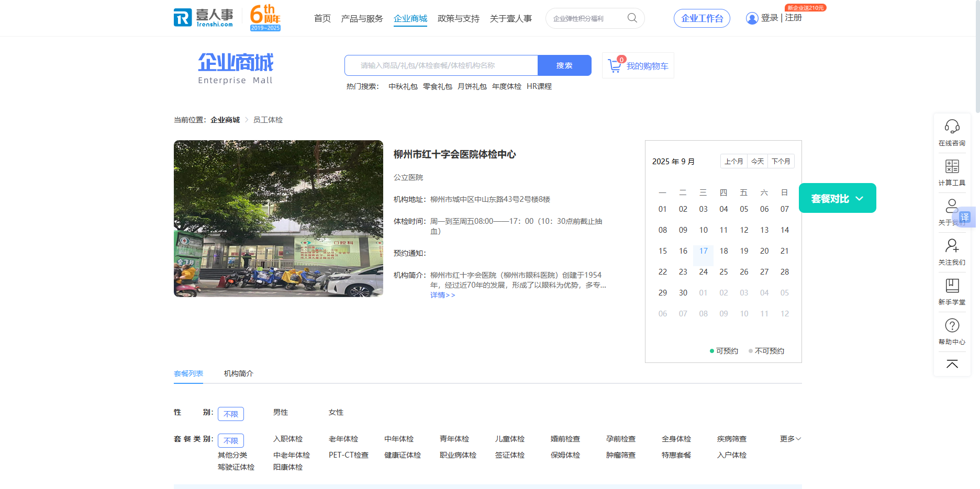Click the 译 translate floating icon
Image resolution: width=980 pixels, height=489 pixels.
click(x=965, y=217)
